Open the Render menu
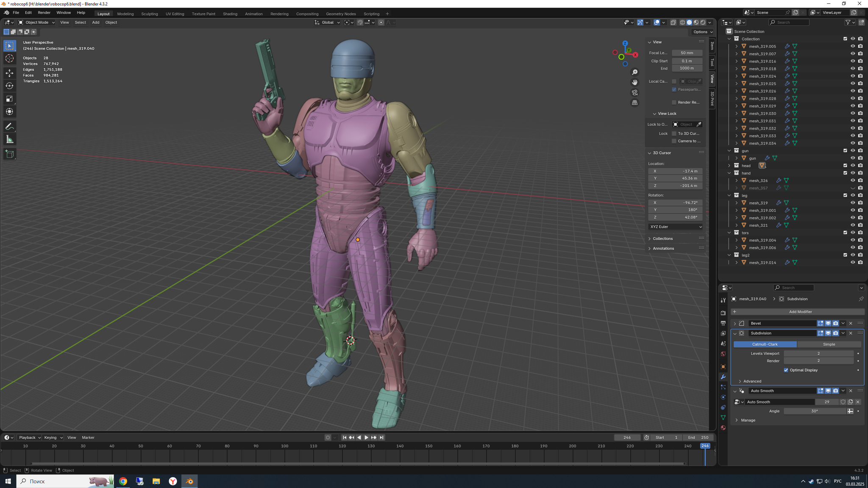This screenshot has width=868, height=488. tap(44, 13)
